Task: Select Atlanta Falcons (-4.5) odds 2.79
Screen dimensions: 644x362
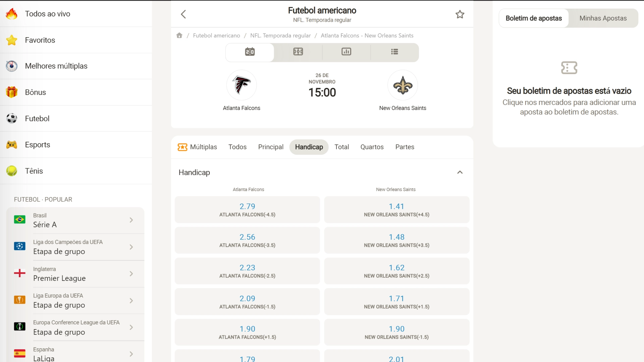Action: pos(247,210)
